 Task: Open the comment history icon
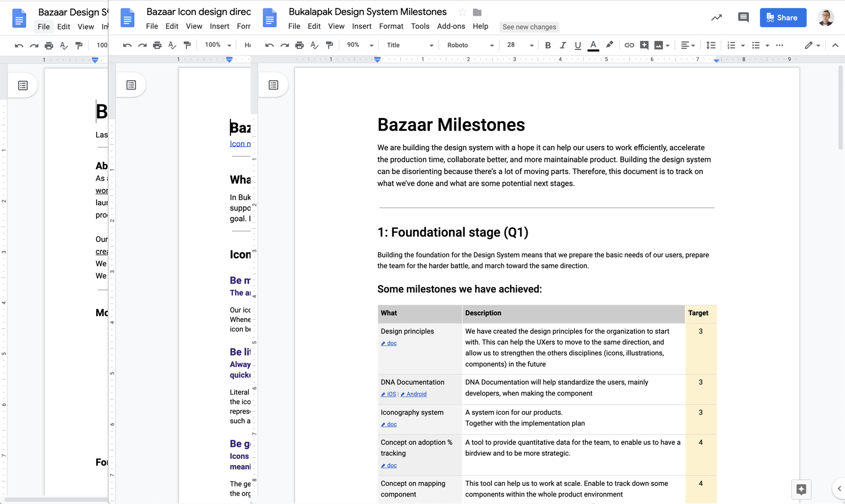coord(743,18)
